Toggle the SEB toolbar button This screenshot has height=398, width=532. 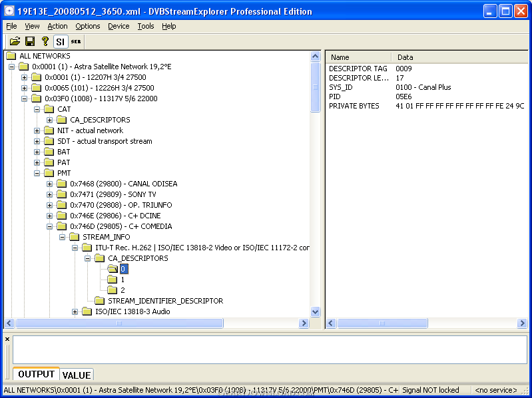[76, 42]
